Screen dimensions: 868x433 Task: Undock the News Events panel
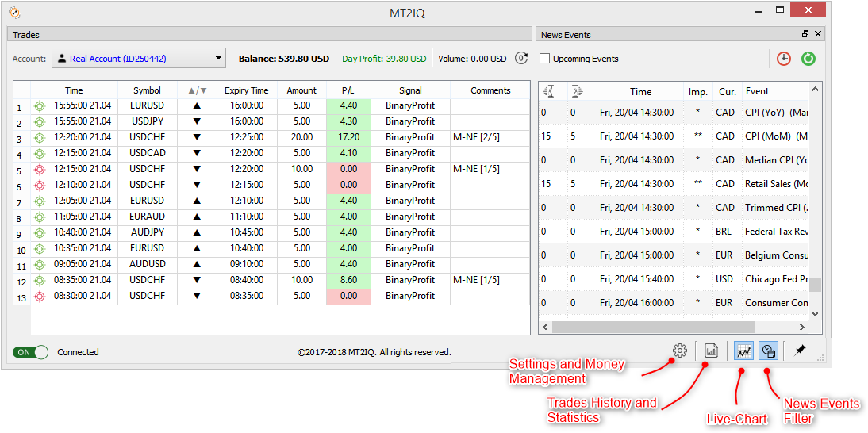805,34
